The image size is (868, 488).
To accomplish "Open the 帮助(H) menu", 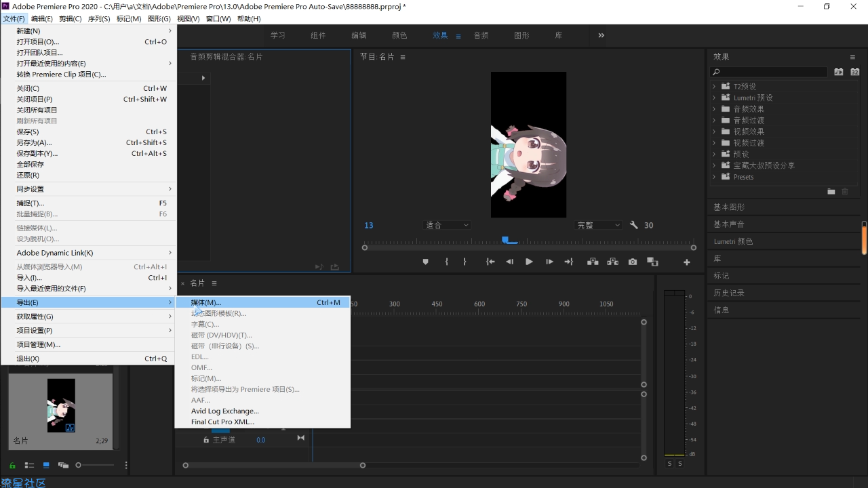I will 249,19.
